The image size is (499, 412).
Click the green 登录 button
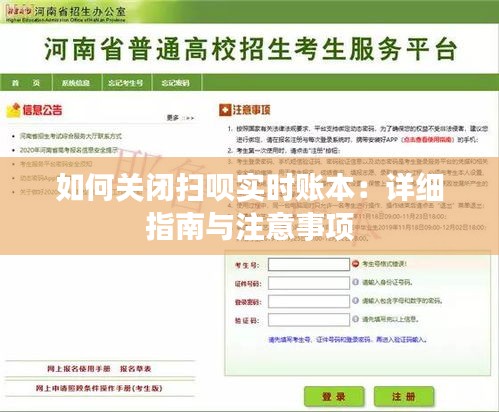point(334,397)
